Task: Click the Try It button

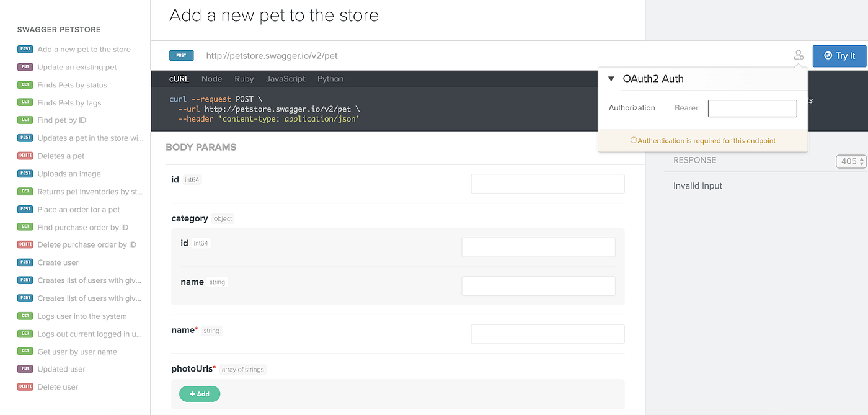Action: (839, 55)
